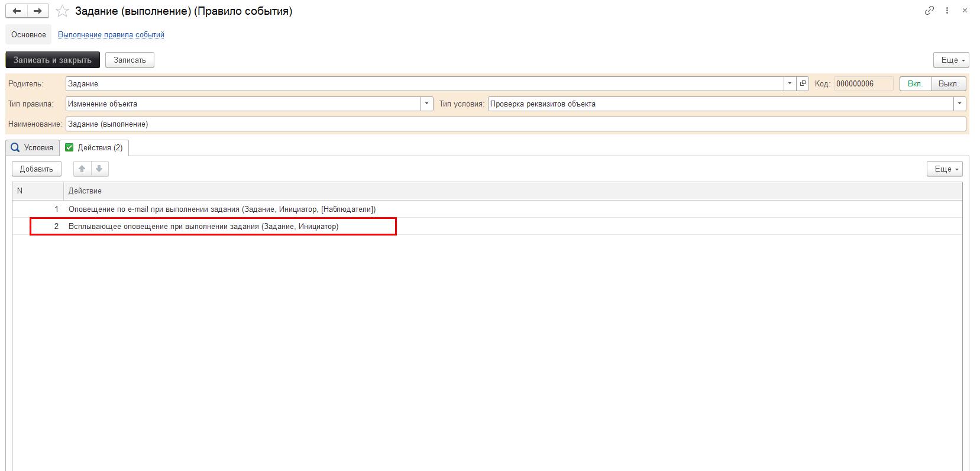Select the Действия (2) tab

coord(95,148)
